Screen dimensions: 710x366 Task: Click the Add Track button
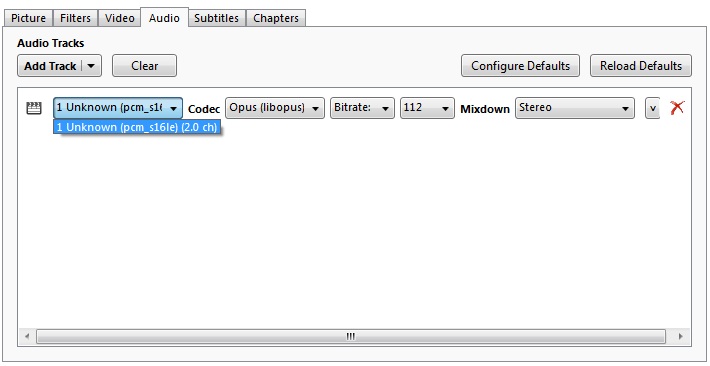click(x=50, y=66)
